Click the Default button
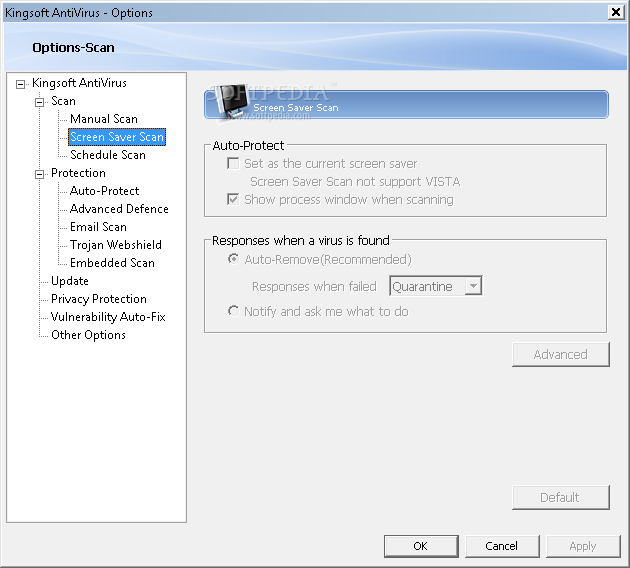This screenshot has width=630, height=568. coord(560,497)
